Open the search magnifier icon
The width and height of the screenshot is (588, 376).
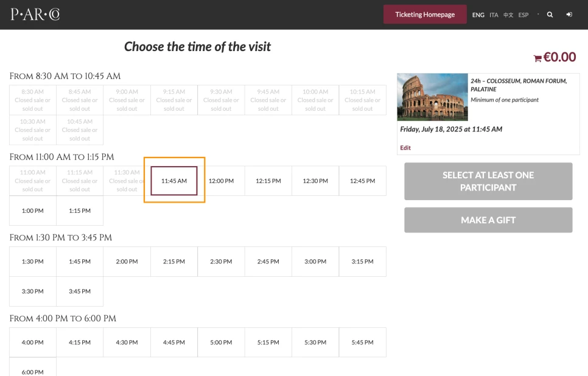coord(550,15)
